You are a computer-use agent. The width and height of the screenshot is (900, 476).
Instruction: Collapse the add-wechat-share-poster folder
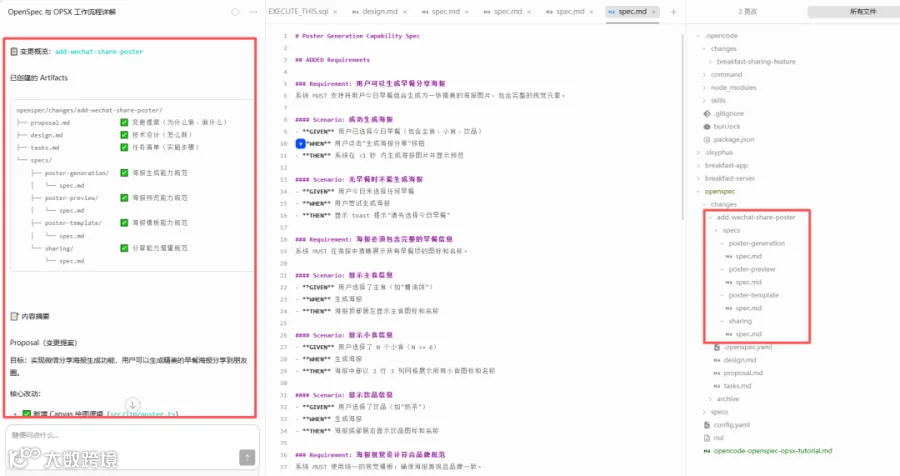pos(755,217)
